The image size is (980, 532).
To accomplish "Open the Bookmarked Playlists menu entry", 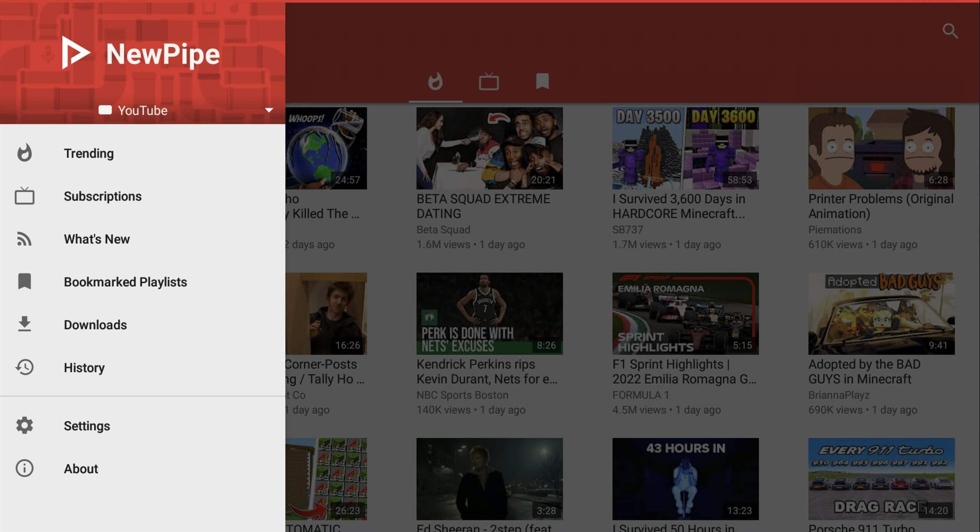I will pos(125,282).
